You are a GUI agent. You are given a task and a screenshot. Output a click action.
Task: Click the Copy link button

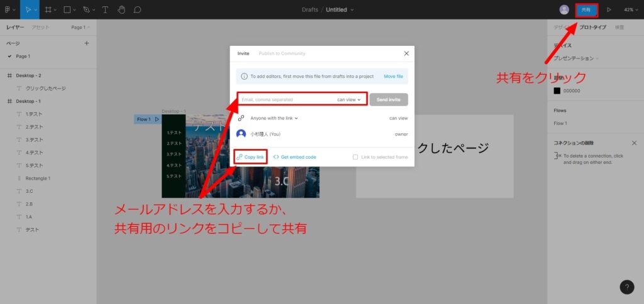point(250,156)
